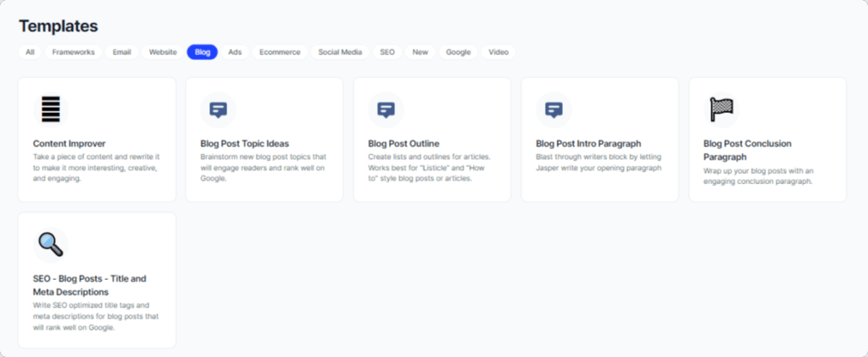
Task: Switch to Social Media templates
Action: coord(340,52)
